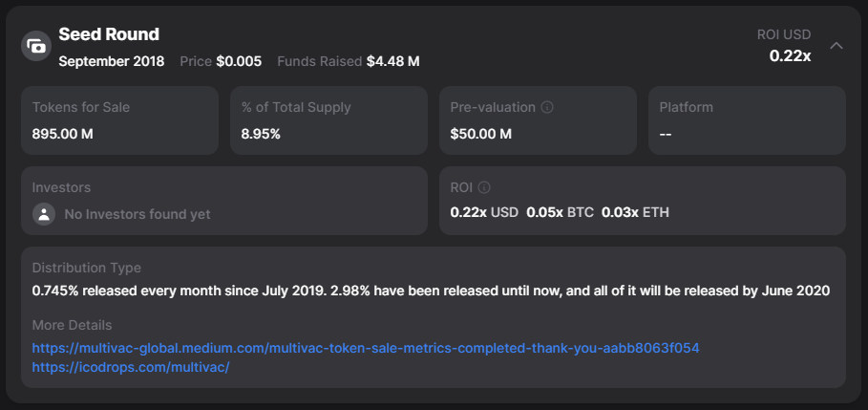
Task: Open the icodrops.com/multivac link
Action: (131, 367)
